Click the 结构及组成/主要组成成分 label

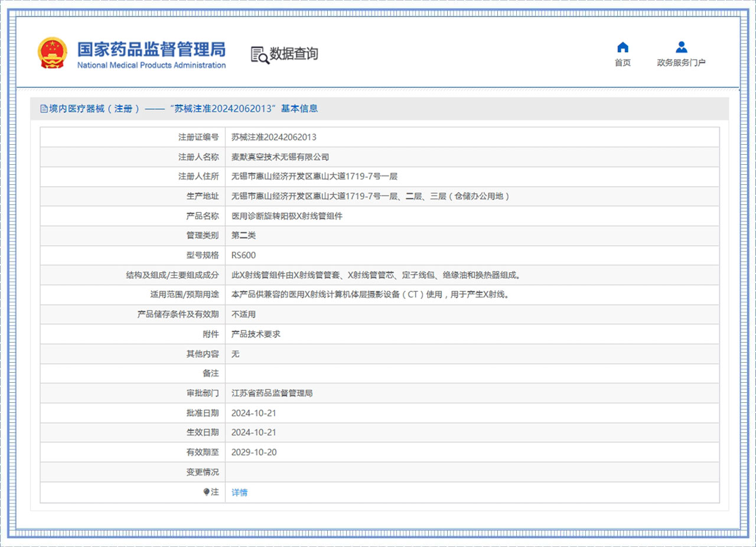pyautogui.click(x=172, y=275)
